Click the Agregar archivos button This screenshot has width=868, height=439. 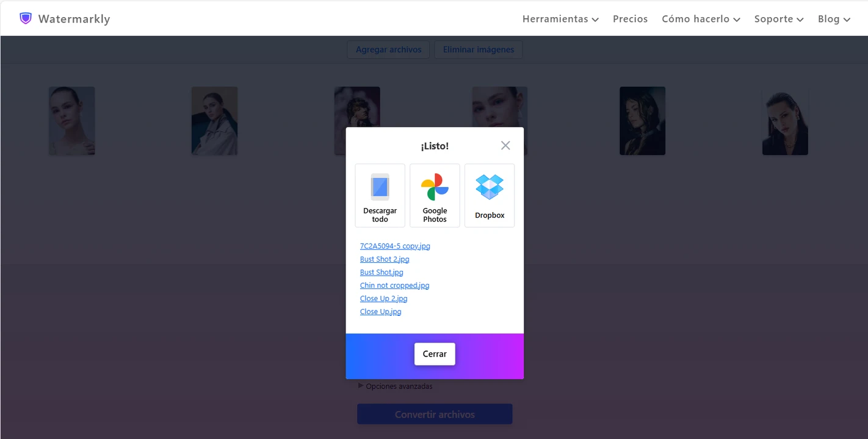[388, 49]
